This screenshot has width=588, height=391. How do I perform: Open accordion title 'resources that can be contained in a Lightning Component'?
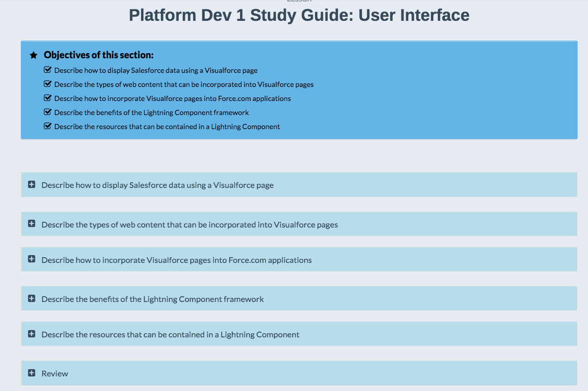click(170, 334)
